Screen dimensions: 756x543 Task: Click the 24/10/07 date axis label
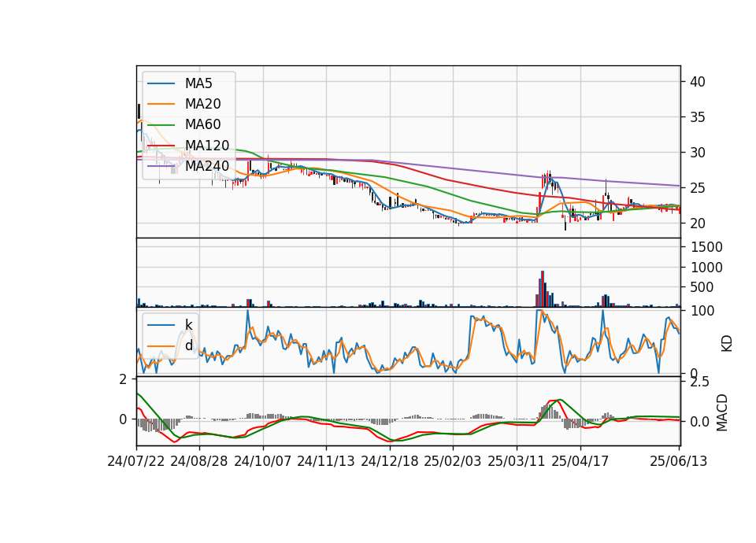263,461
